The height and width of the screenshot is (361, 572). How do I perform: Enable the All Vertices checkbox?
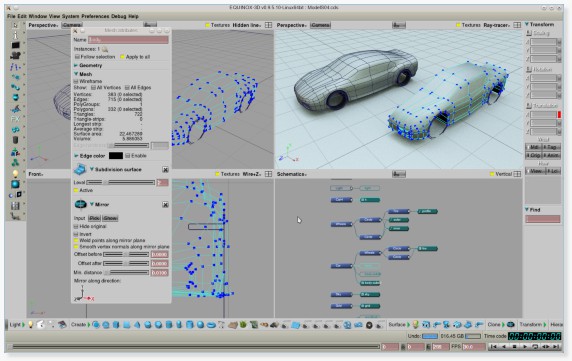pos(93,88)
